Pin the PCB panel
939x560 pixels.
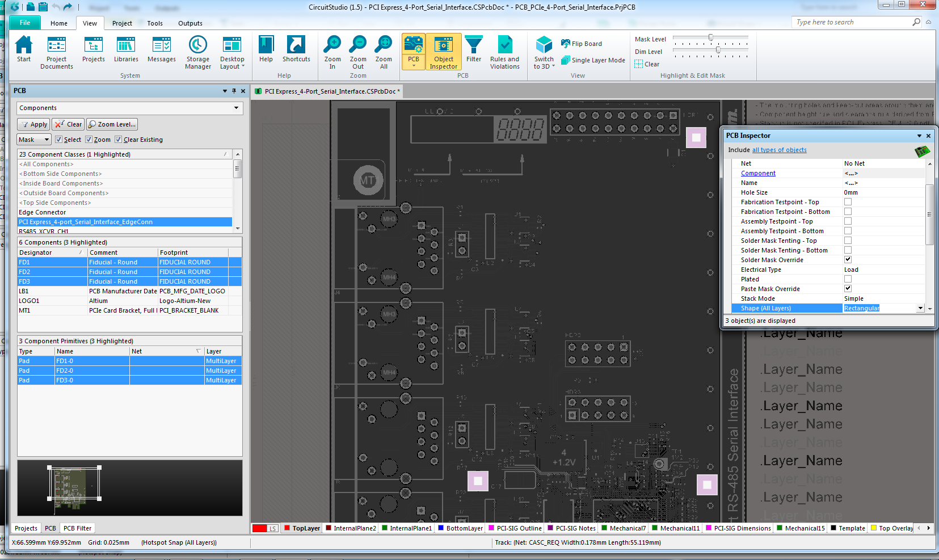tap(234, 91)
